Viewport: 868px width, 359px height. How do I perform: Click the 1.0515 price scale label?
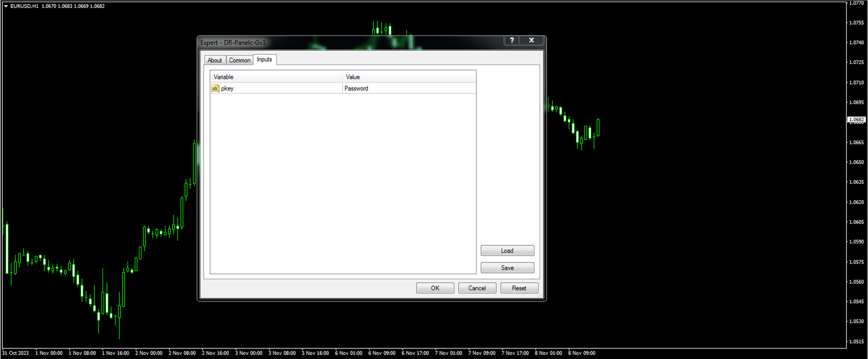click(x=857, y=342)
